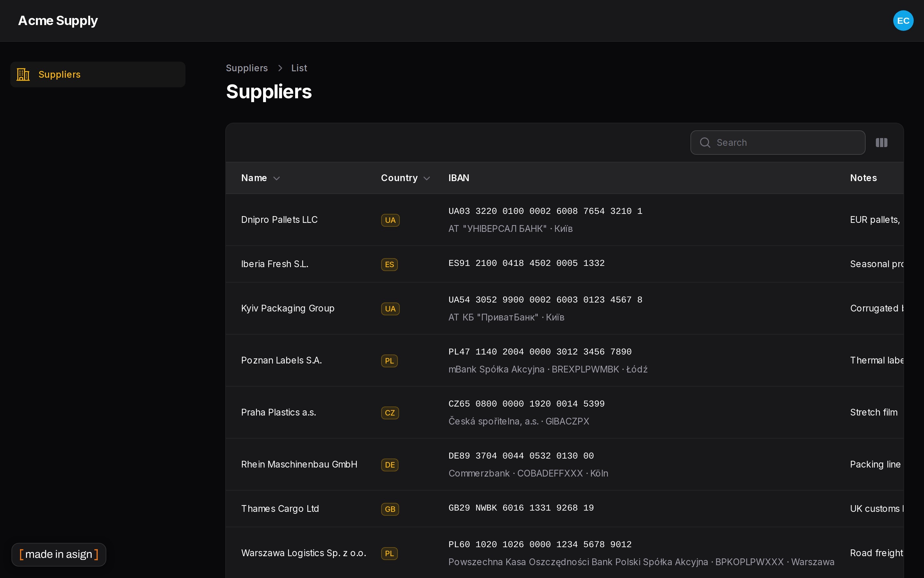This screenshot has width=924, height=578.
Task: Click the search magnifier icon
Action: 705,143
